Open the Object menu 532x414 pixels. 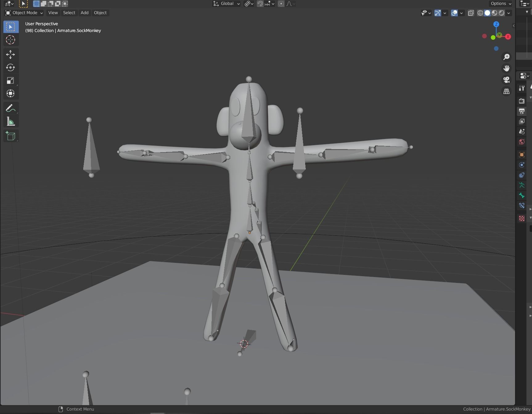click(x=100, y=13)
